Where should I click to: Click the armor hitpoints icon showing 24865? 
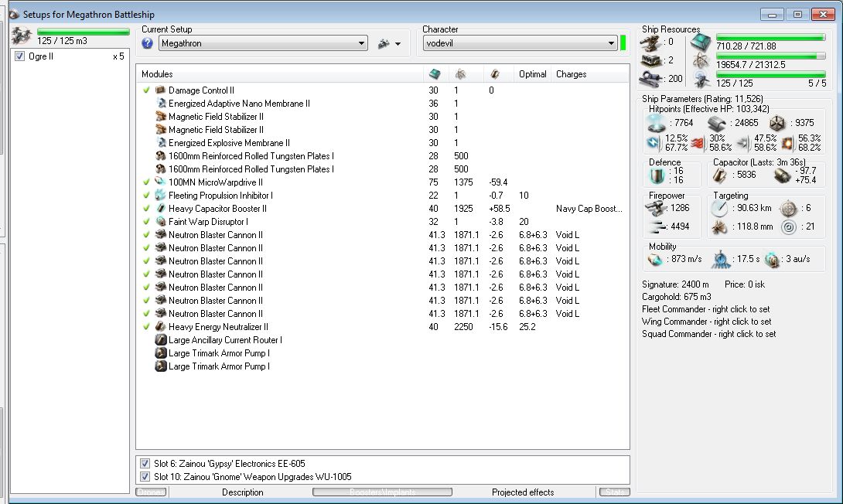[717, 124]
